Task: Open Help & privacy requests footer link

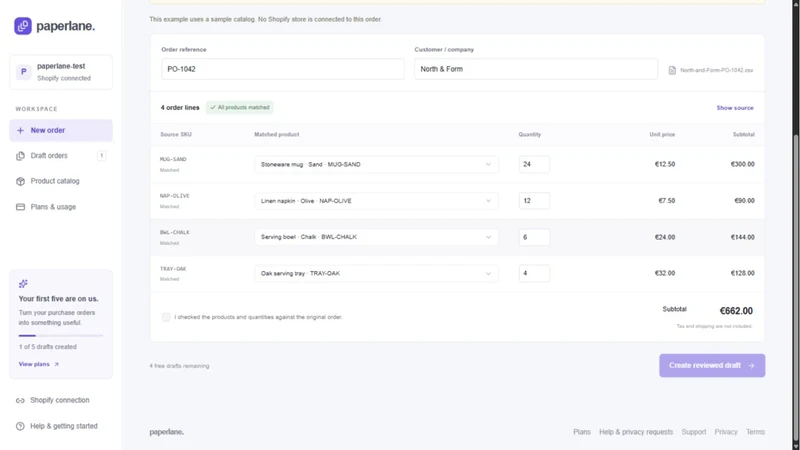Action: pos(636,432)
